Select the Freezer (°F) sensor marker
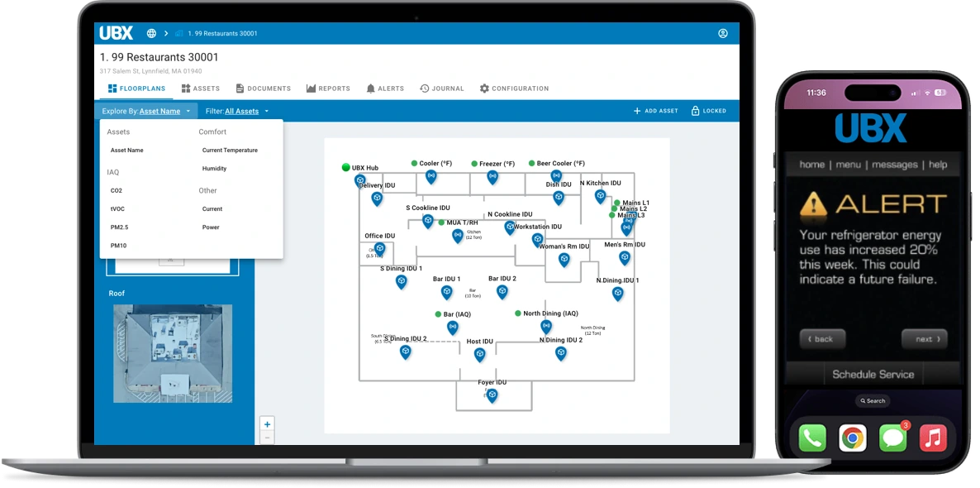 pyautogui.click(x=492, y=177)
